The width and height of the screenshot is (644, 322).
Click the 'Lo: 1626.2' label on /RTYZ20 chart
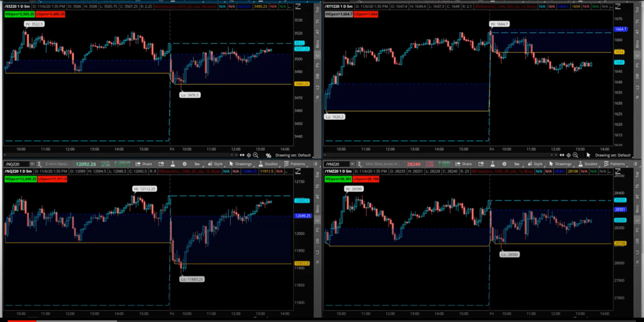click(335, 117)
